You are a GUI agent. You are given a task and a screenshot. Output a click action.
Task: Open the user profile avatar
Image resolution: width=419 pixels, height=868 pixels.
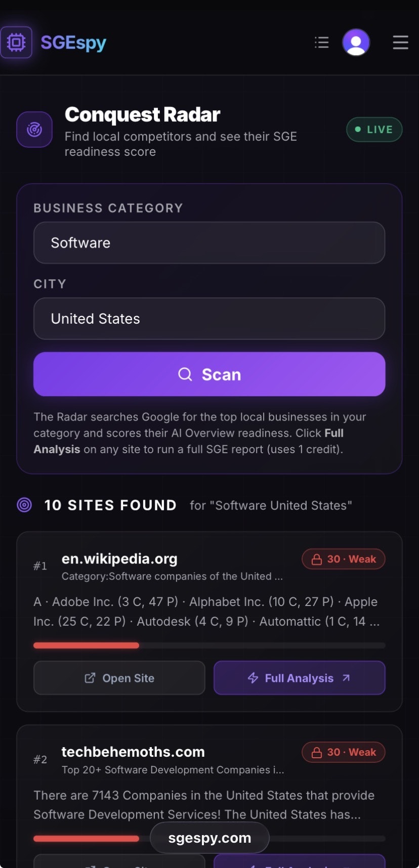356,42
